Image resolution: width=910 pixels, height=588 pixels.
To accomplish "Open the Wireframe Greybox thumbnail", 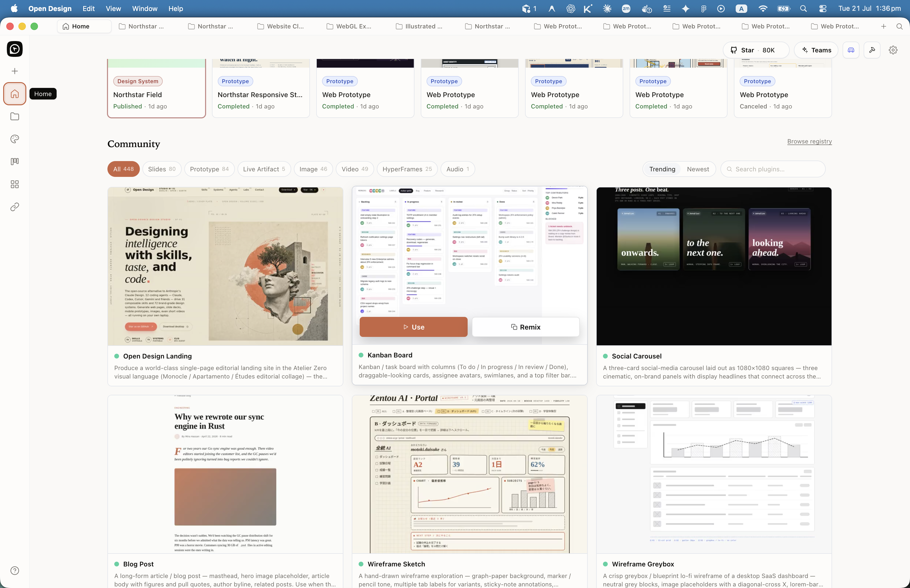I will pos(714,474).
